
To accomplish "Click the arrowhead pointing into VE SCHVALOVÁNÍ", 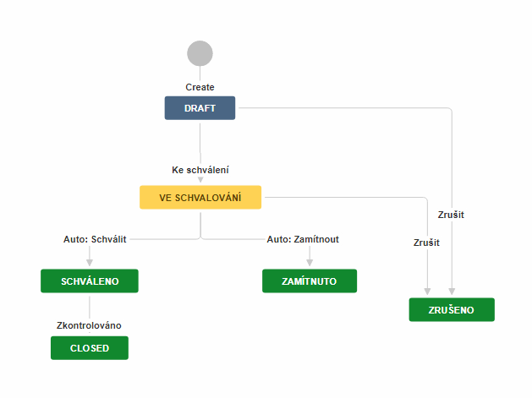I will pos(200,180).
